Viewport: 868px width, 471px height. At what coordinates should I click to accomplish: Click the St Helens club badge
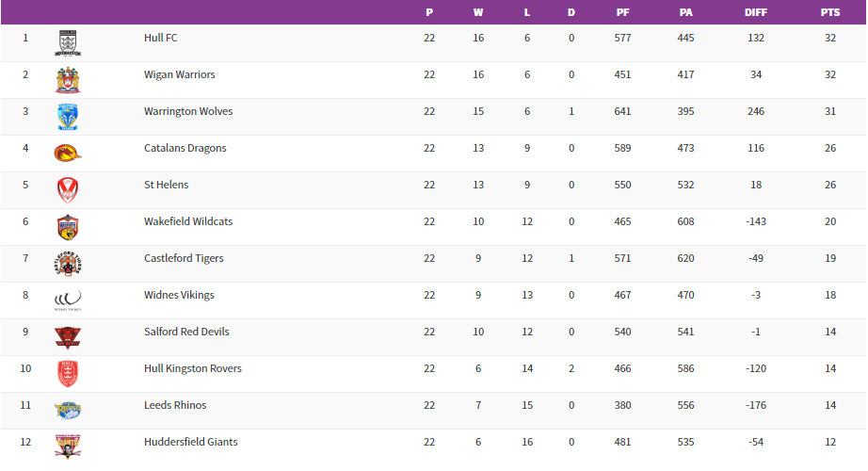[68, 190]
